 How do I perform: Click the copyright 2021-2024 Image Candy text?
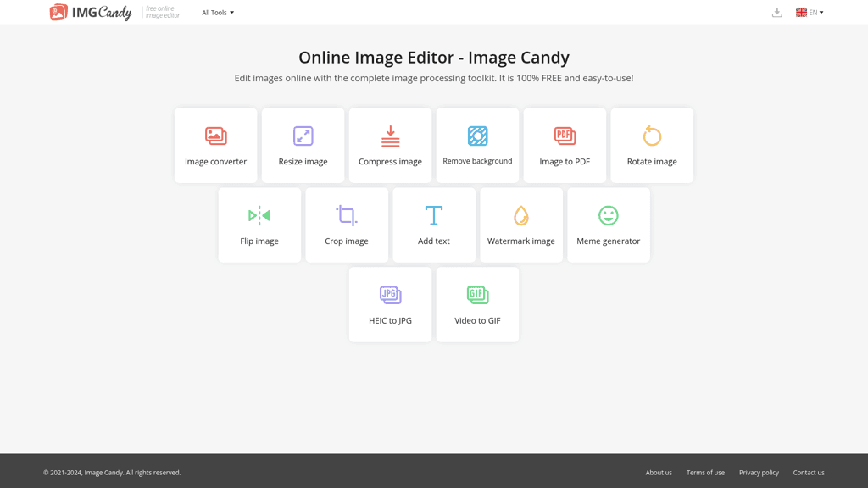pyautogui.click(x=112, y=473)
